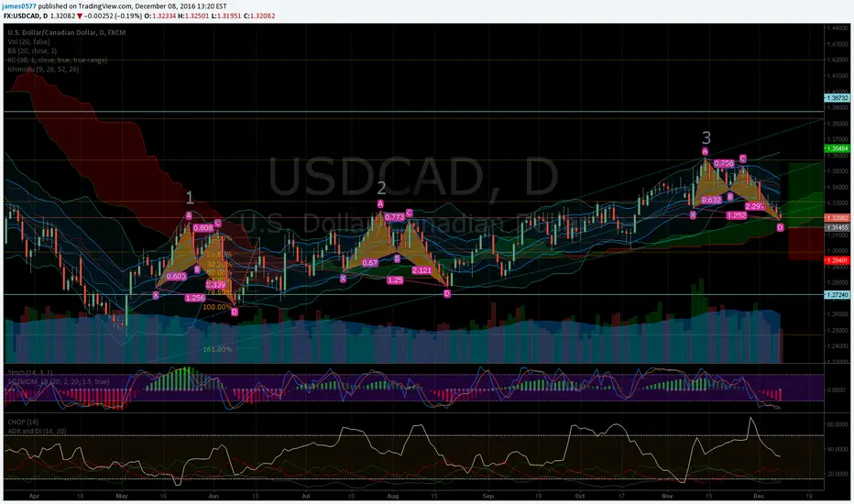Click the 1.44000 value on price scale
Screen dimensions: 854x504
point(838,27)
